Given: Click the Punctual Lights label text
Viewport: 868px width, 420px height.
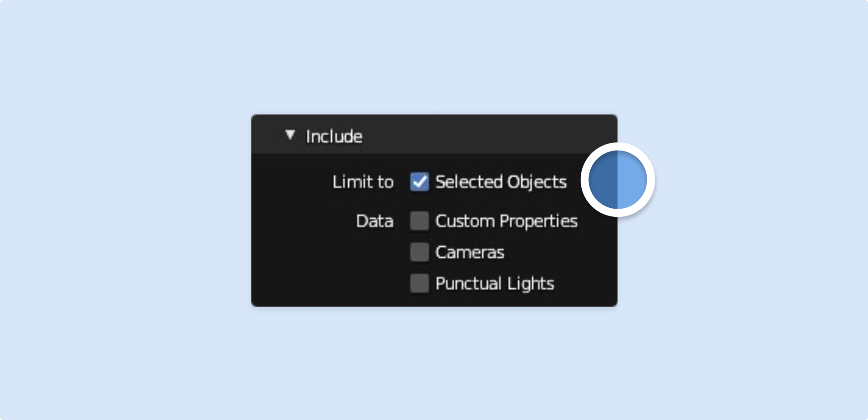Looking at the screenshot, I should 495,284.
